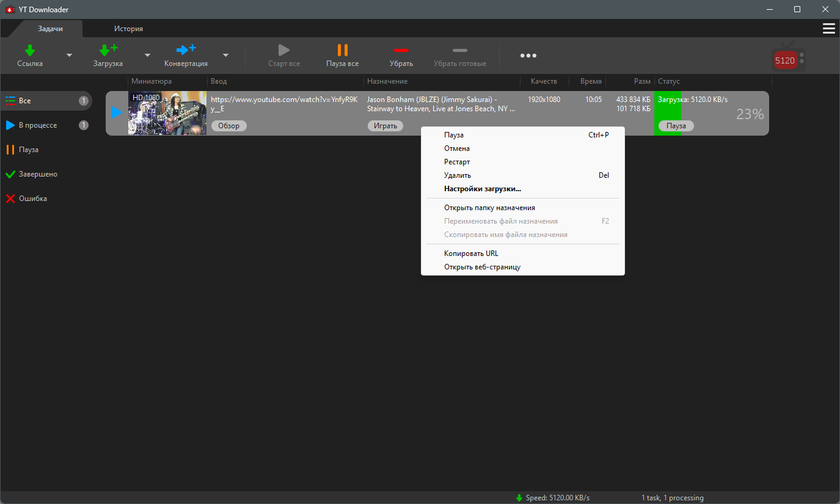Choose Открыть папку назначения
The image size is (840, 504).
(522, 208)
